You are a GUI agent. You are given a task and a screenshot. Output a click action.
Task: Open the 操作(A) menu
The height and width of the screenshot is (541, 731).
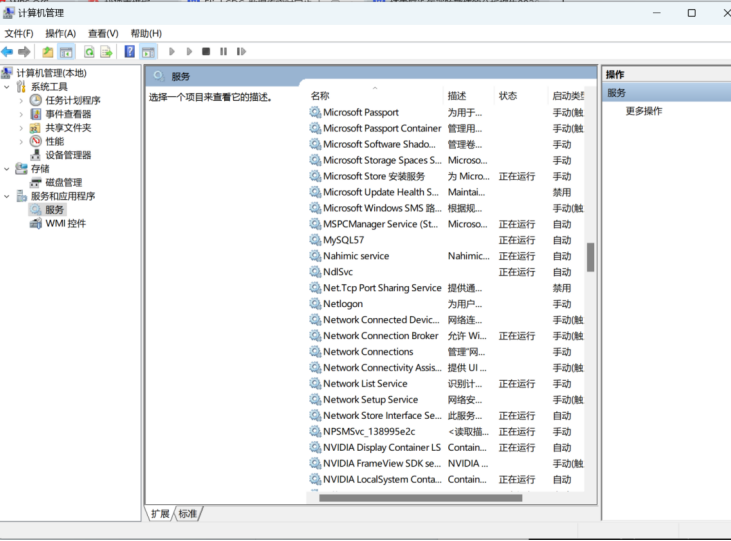point(61,34)
